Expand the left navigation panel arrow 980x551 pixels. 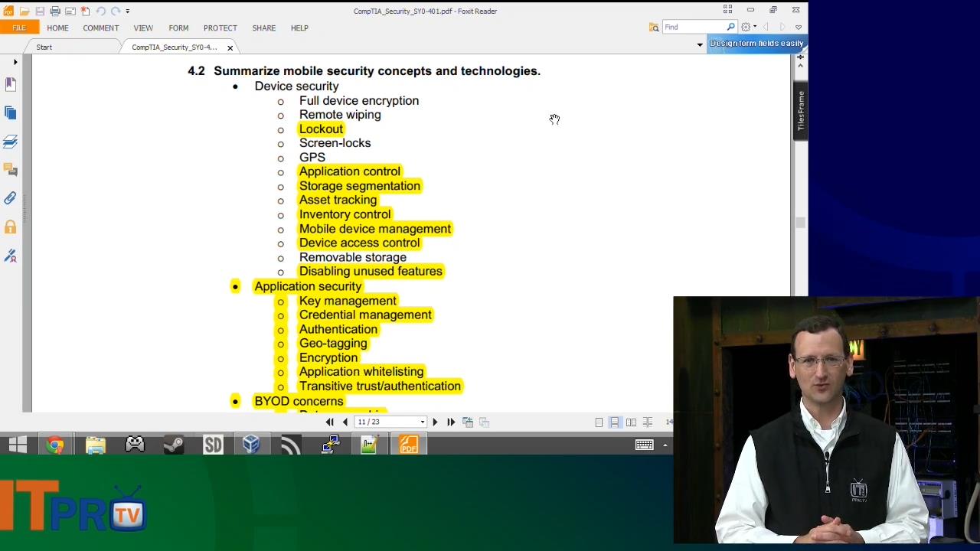tap(15, 62)
